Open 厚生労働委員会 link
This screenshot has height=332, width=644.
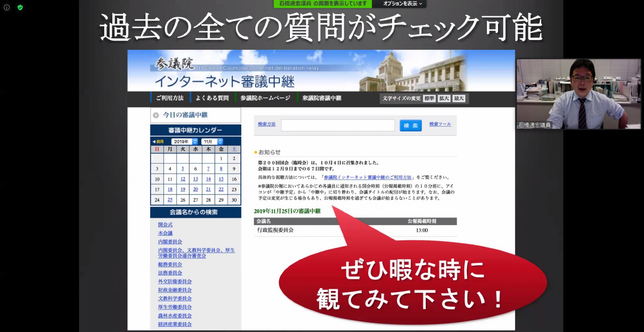[x=175, y=307]
